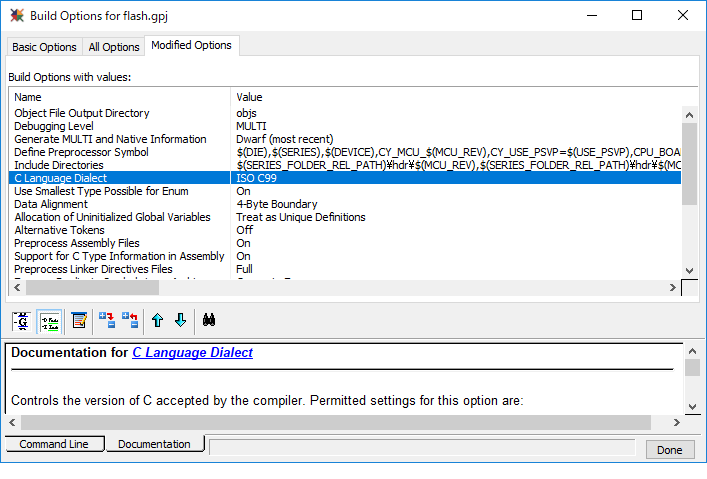Viewport: 707px width, 479px height.
Task: Click the Treat as Unique Definitions value
Action: click(x=301, y=217)
